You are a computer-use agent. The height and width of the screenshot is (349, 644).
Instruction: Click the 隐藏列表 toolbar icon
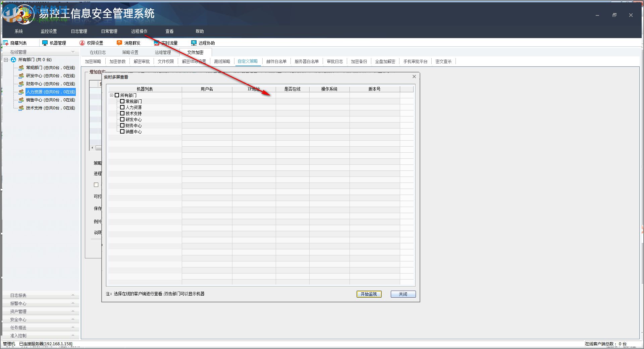pyautogui.click(x=6, y=43)
